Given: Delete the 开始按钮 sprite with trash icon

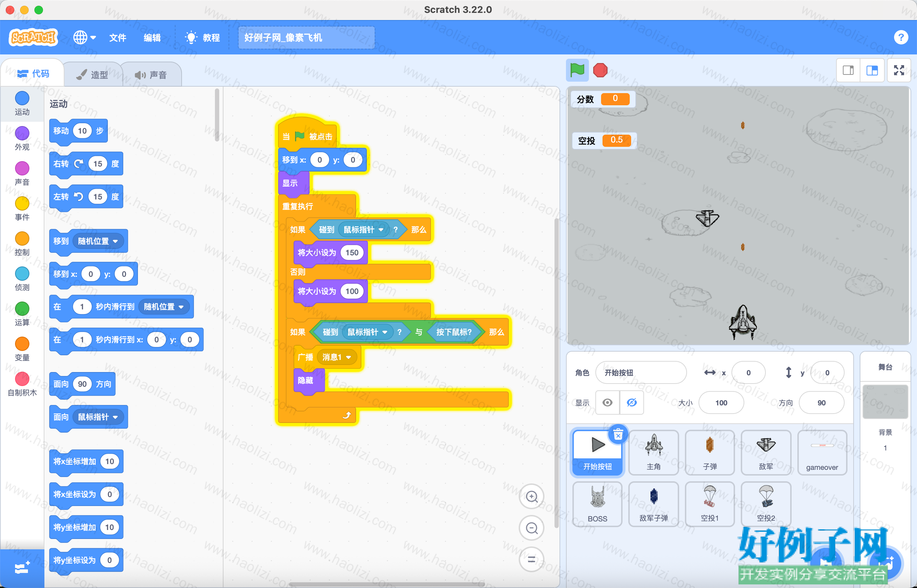Looking at the screenshot, I should [618, 434].
